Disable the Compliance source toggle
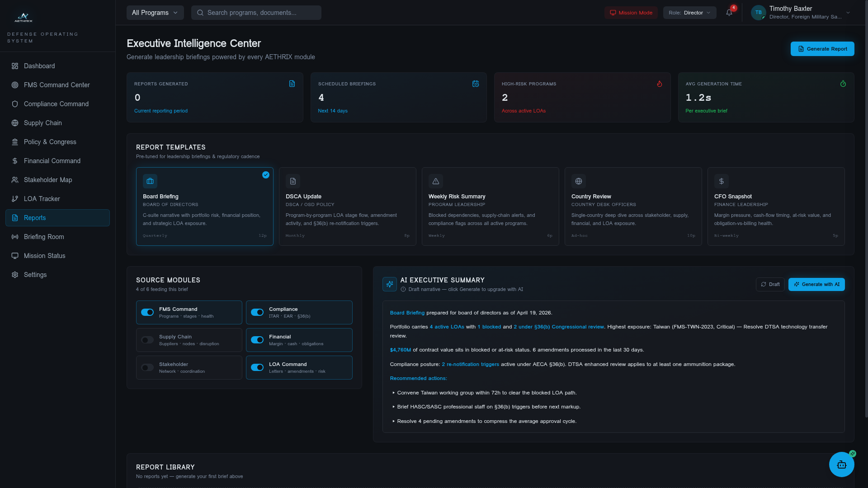Viewport: 868px width, 488px height. point(257,312)
